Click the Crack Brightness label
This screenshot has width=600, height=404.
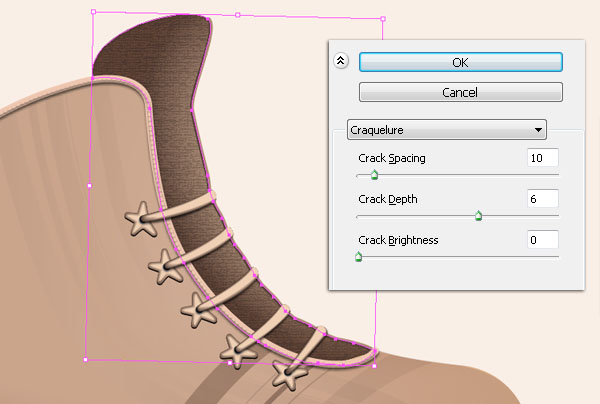(x=398, y=240)
